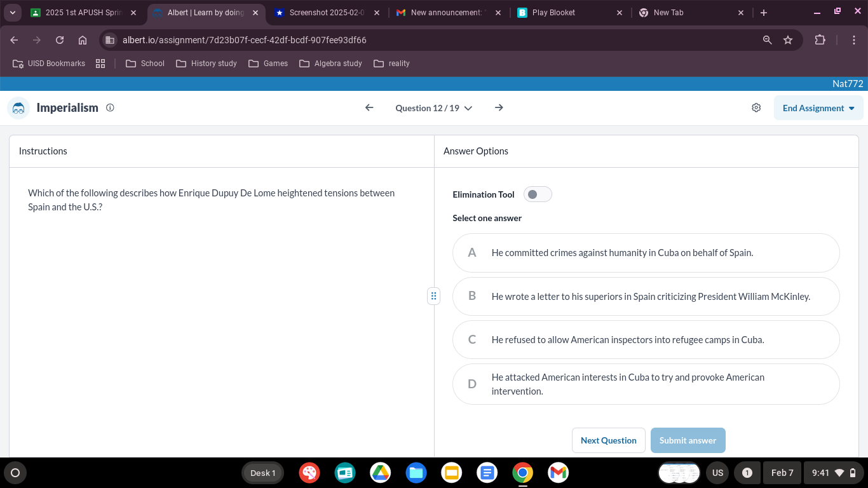Screen dimensions: 868x488
Task: Click the Albert logo icon beside Imperialism
Action: click(x=18, y=108)
